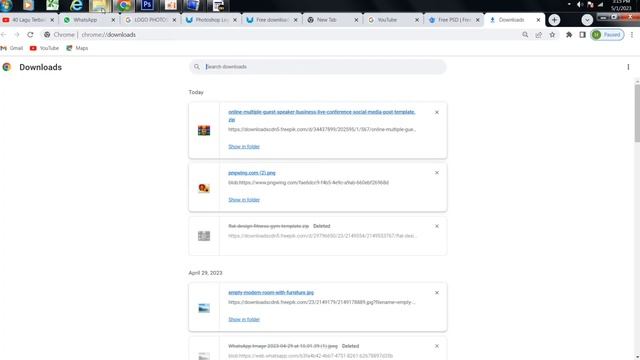Open the Chrome three-dot menu
Screen dimensions: 640x360
point(632,35)
